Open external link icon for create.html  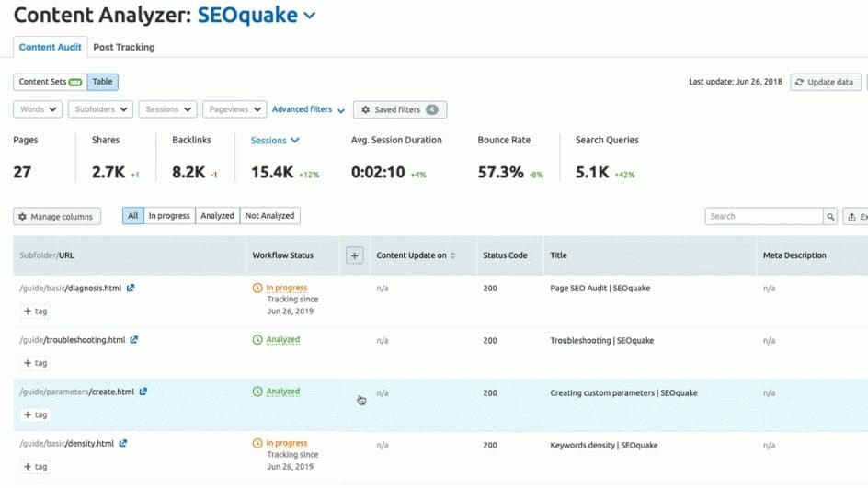143,392
